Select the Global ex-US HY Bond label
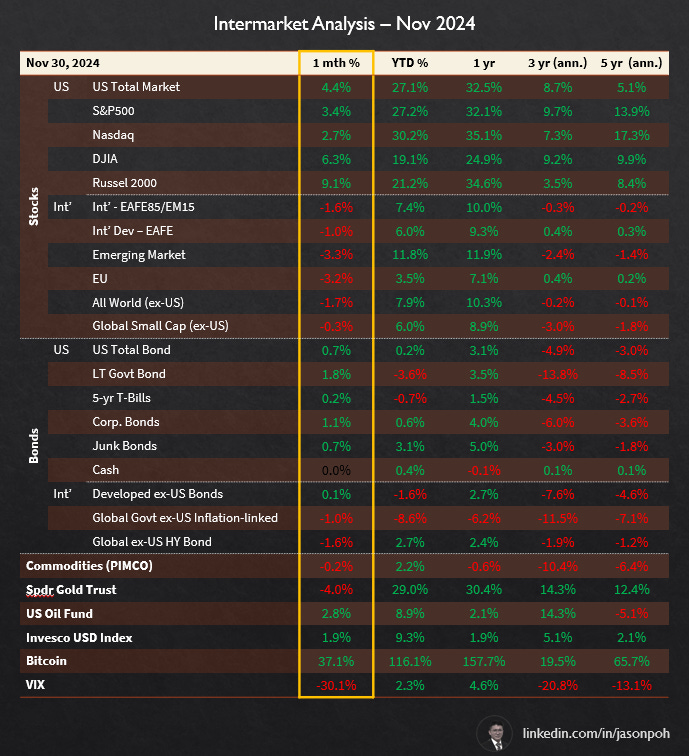689x756 pixels. (x=152, y=542)
